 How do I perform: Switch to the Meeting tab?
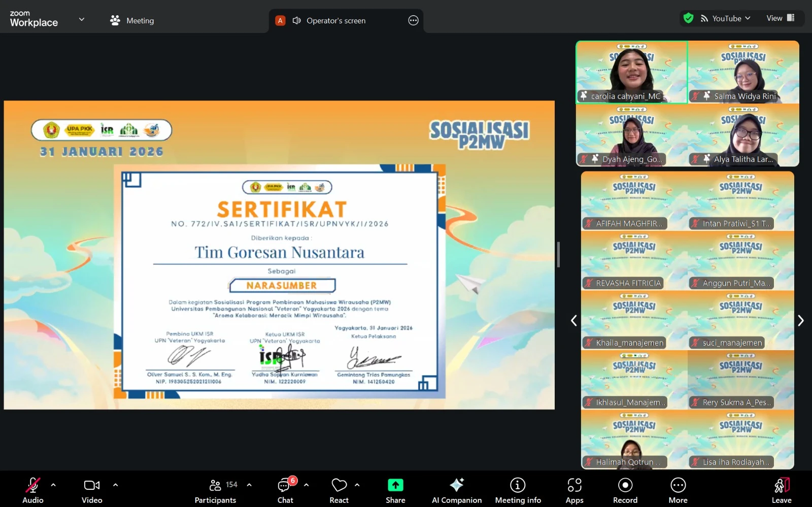tap(132, 20)
